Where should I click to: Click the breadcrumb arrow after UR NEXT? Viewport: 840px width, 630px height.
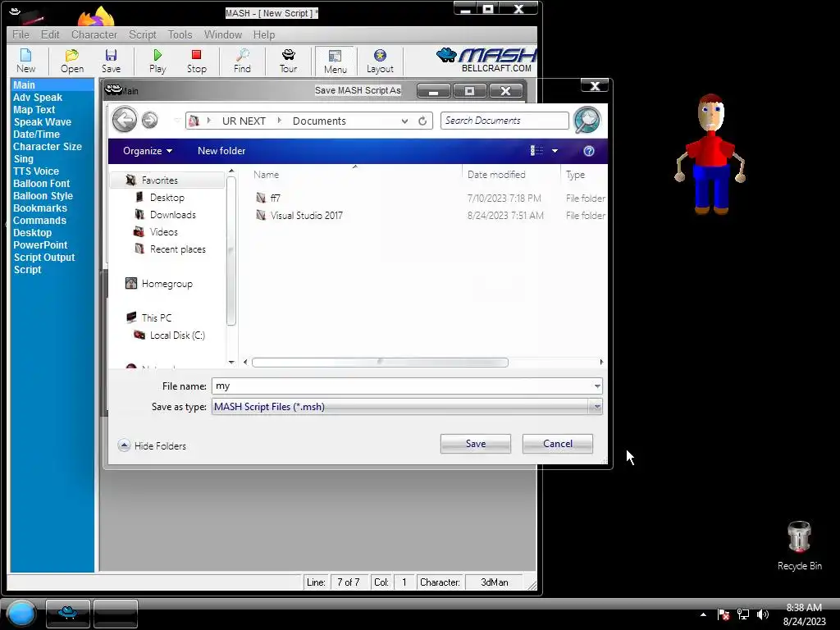click(279, 121)
